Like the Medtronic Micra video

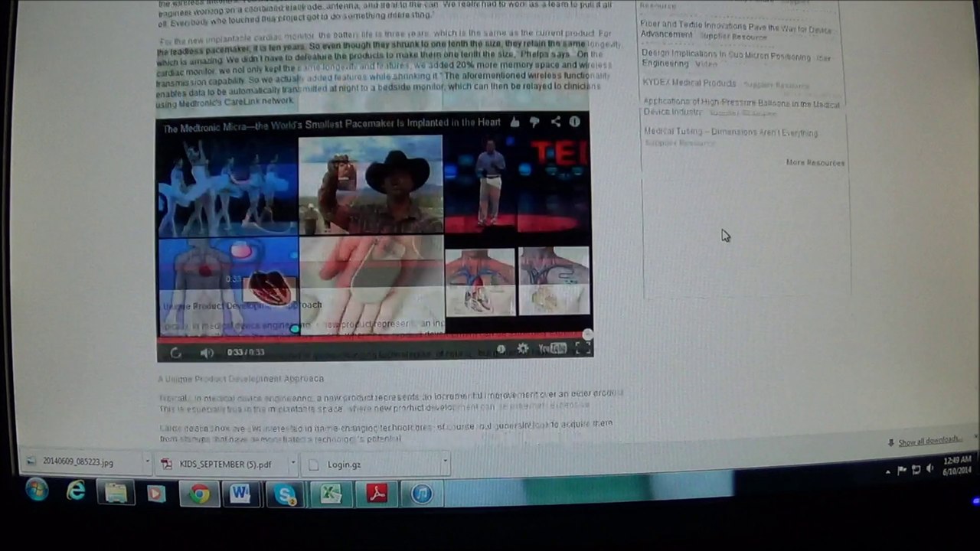tap(514, 122)
